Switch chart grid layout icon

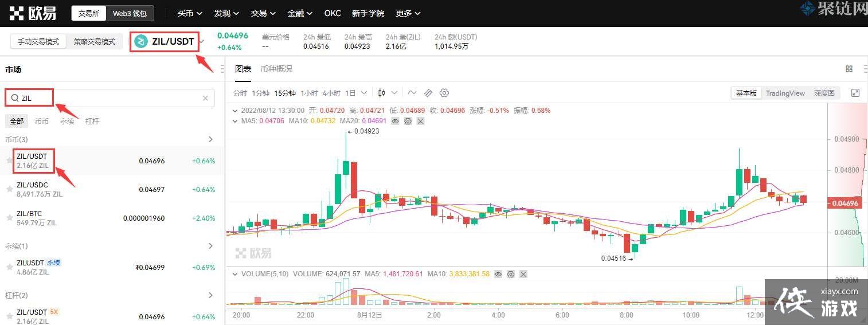tap(849, 69)
